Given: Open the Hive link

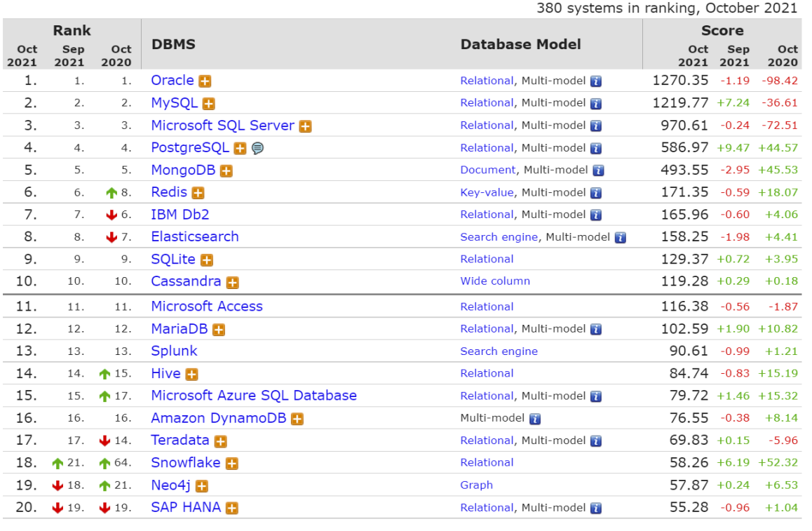Looking at the screenshot, I should tap(165, 373).
